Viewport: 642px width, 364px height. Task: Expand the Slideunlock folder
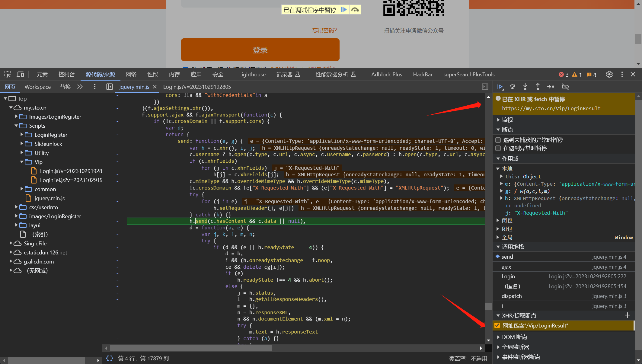[x=22, y=144]
